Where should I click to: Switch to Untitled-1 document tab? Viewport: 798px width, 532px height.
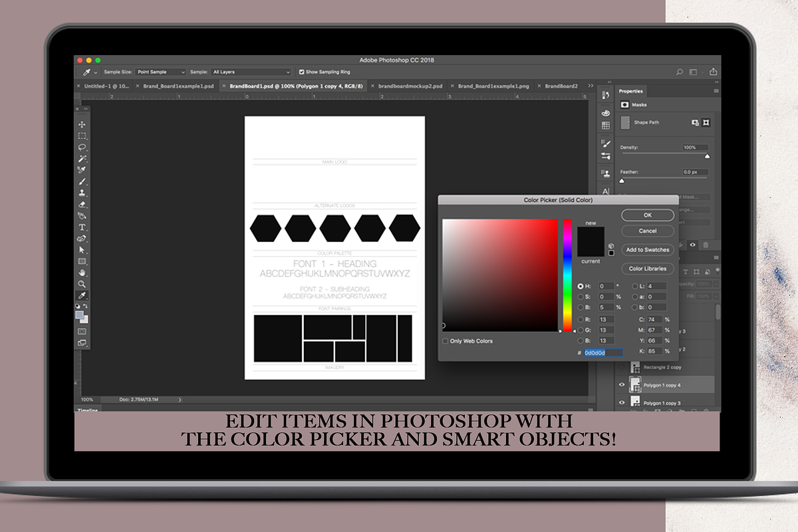click(103, 86)
